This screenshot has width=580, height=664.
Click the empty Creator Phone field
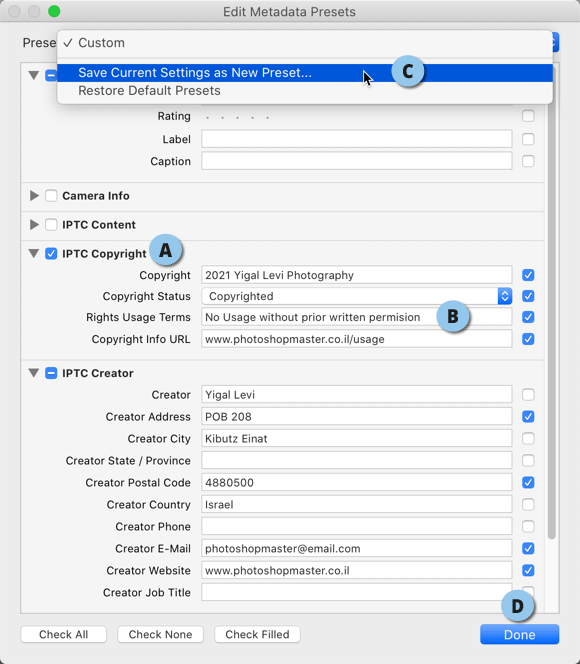point(357,526)
